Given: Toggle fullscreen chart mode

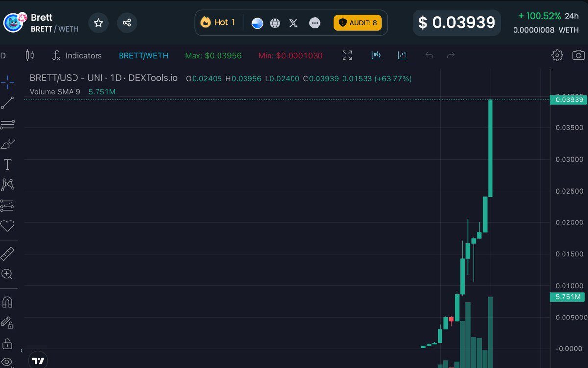Looking at the screenshot, I should point(347,55).
